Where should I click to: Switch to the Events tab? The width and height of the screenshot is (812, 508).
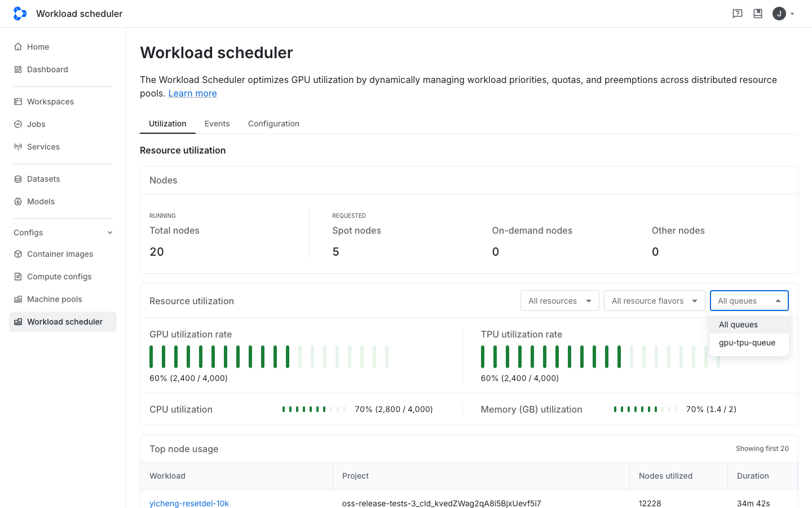(217, 124)
